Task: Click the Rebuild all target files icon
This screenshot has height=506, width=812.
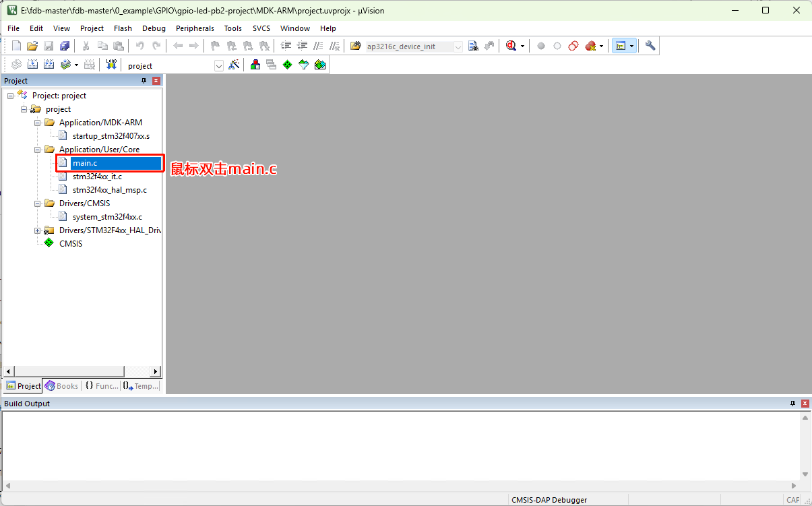Action: coord(49,65)
